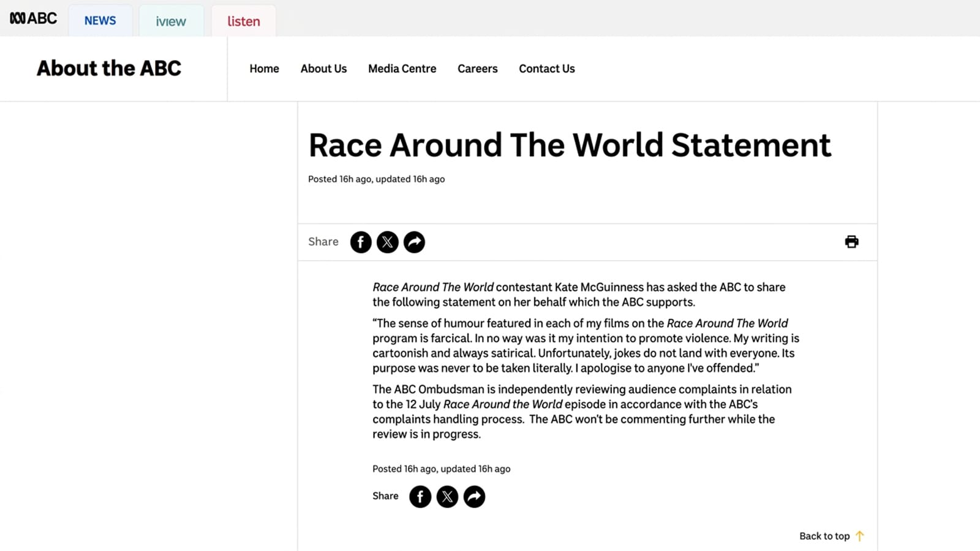Go to Home in navigation
The height and width of the screenshot is (551, 980).
point(264,69)
